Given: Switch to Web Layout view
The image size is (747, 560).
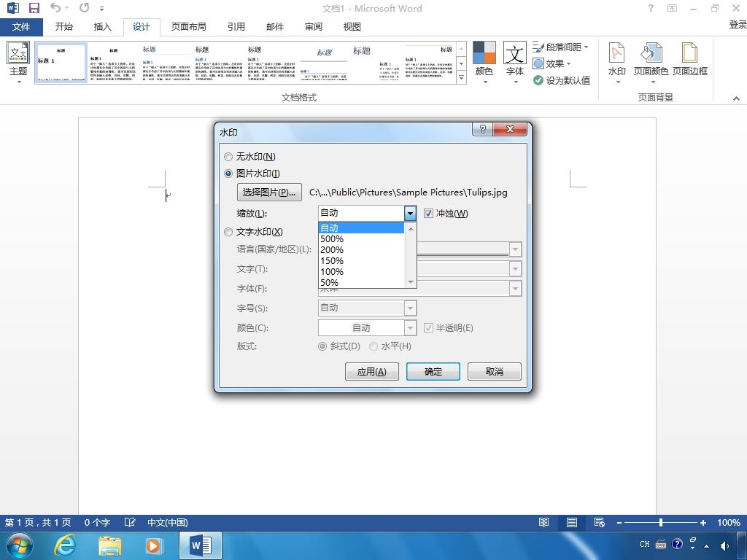Looking at the screenshot, I should tap(600, 522).
